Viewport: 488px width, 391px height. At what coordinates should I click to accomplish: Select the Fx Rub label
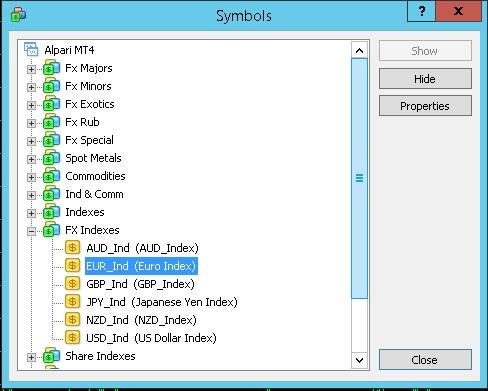(x=82, y=122)
